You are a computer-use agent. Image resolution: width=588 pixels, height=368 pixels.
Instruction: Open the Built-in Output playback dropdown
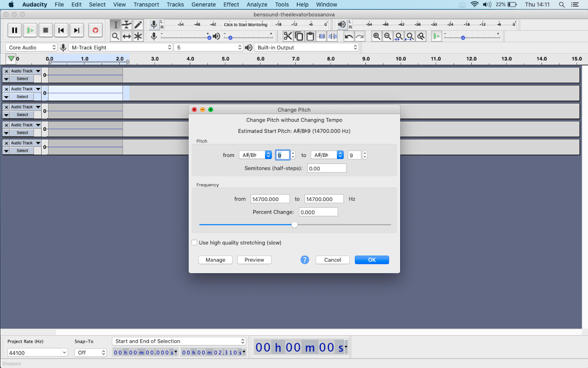point(306,48)
